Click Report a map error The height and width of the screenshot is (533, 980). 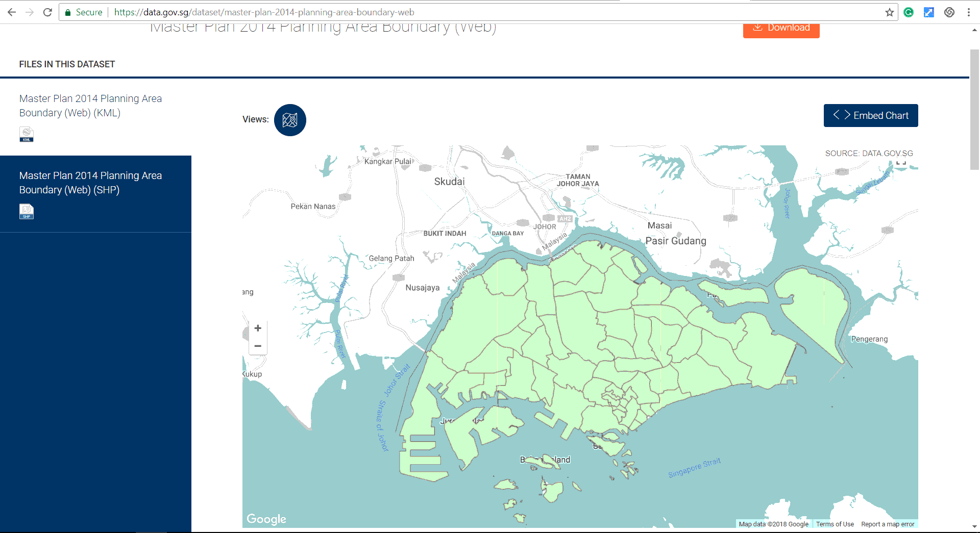(x=888, y=524)
